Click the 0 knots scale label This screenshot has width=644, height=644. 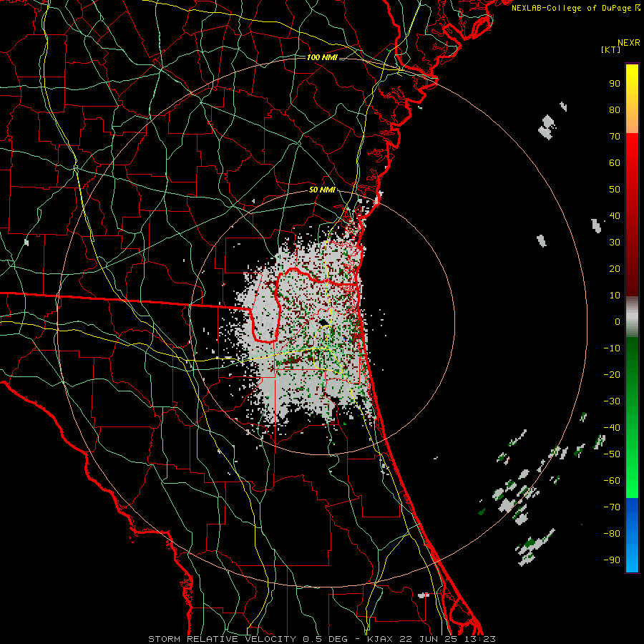618,321
